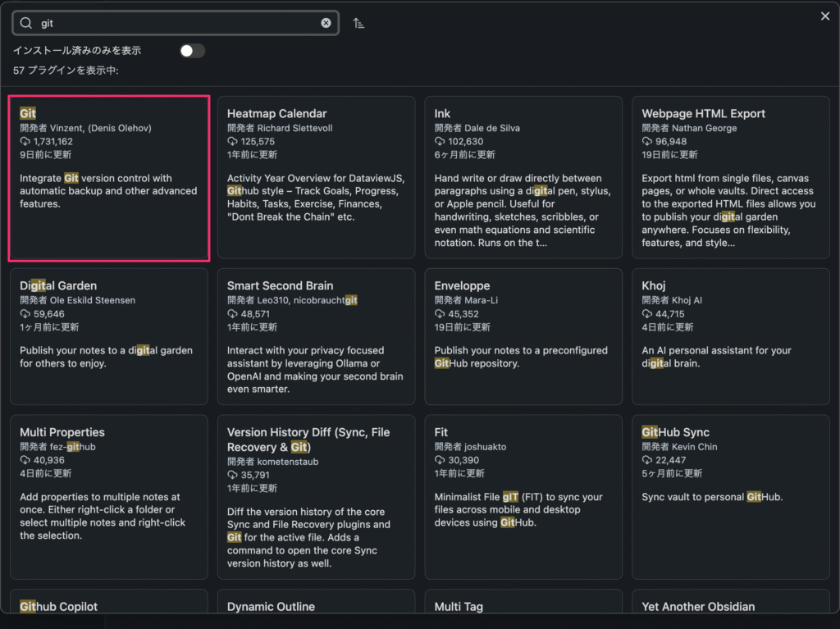Viewport: 840px width, 629px height.
Task: Click the Git card's 9日前に更新 text
Action: click(x=46, y=155)
